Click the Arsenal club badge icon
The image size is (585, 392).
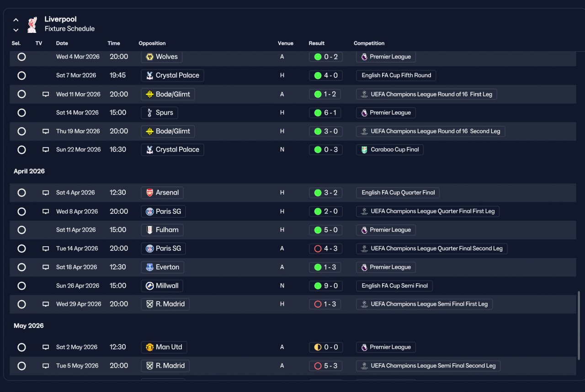click(149, 192)
